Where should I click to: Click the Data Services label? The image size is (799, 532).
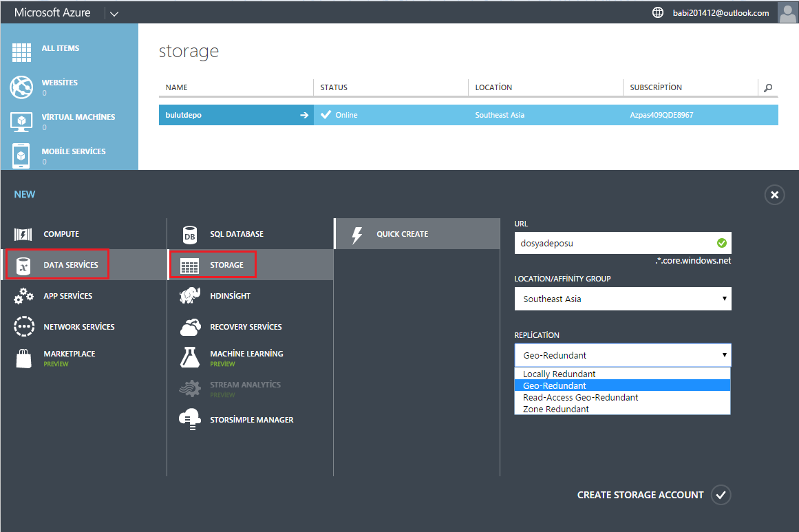tap(71, 265)
